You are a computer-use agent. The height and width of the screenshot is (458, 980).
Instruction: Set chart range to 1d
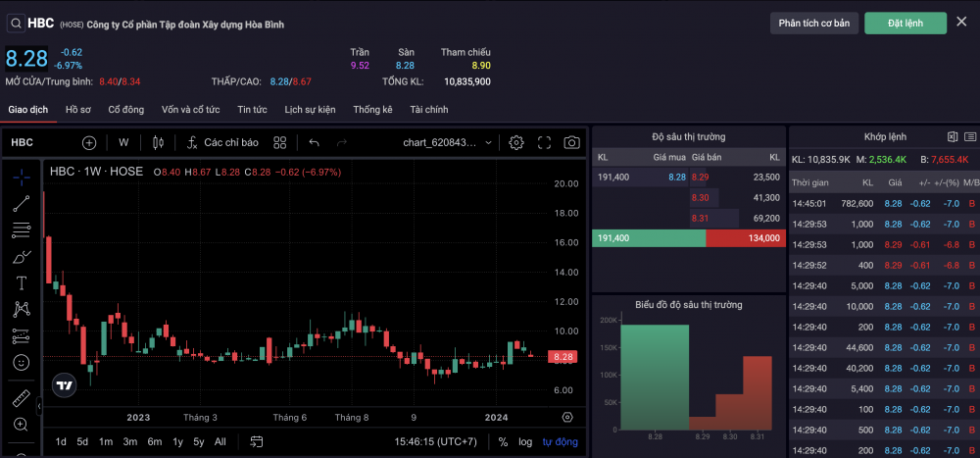61,441
